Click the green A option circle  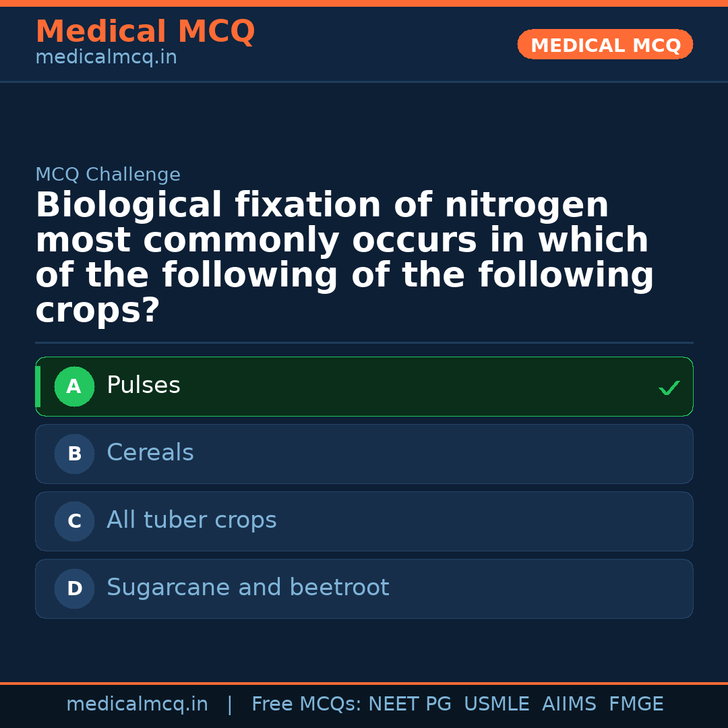pyautogui.click(x=74, y=387)
